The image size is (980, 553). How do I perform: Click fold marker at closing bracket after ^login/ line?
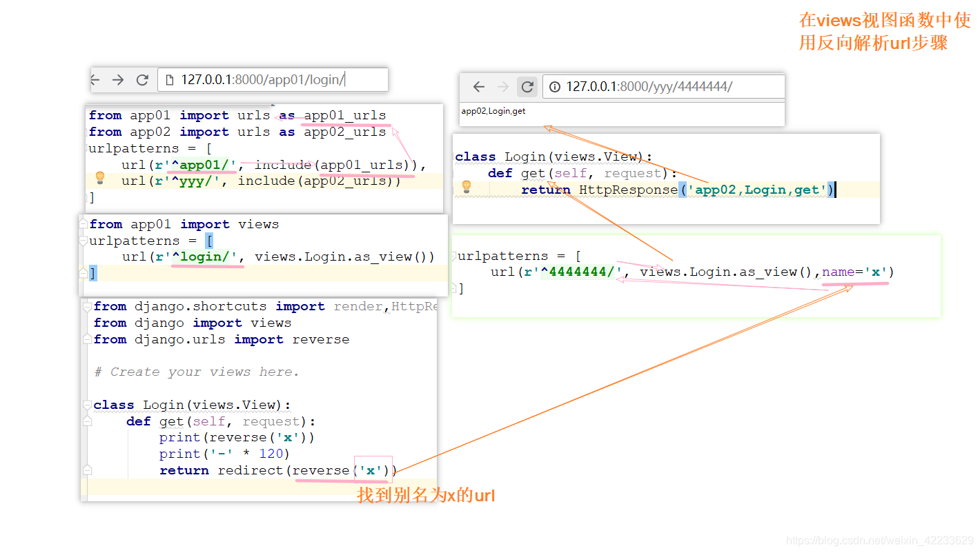(84, 274)
